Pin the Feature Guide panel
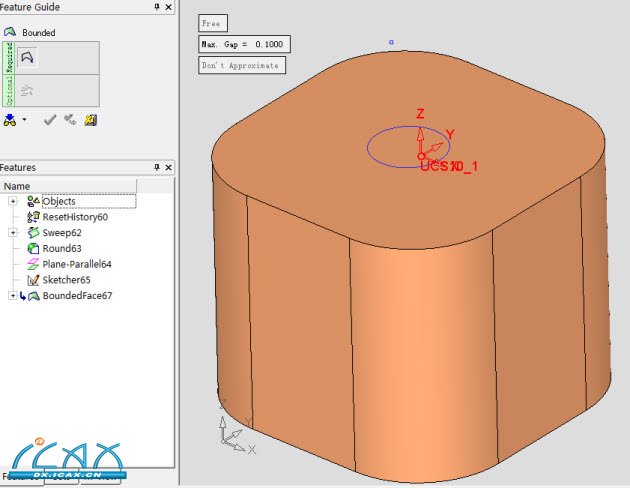 click(156, 7)
